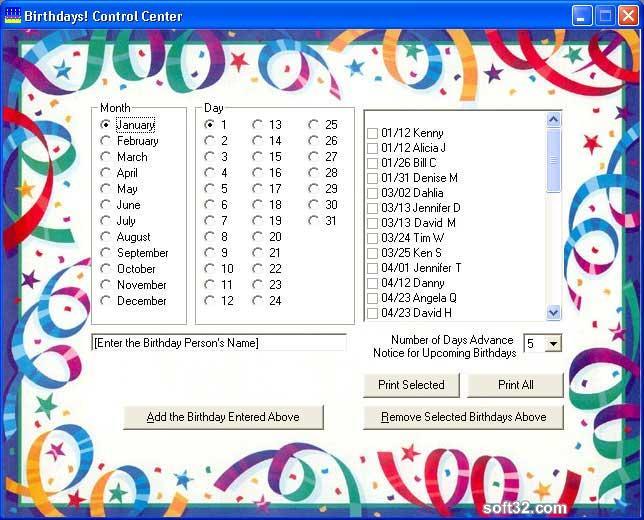Check the 01/12 Kenny birthday entry
The height and width of the screenshot is (520, 644).
[x=373, y=133]
